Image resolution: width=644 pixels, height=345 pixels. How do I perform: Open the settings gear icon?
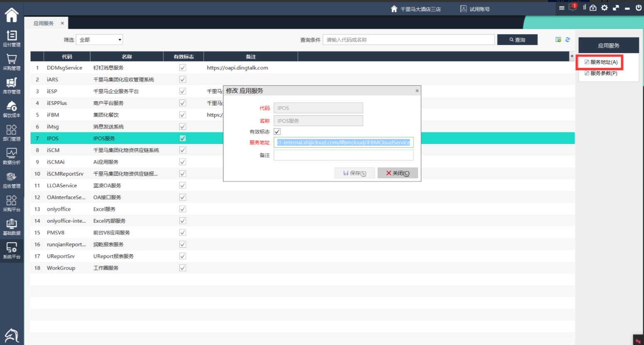click(605, 8)
